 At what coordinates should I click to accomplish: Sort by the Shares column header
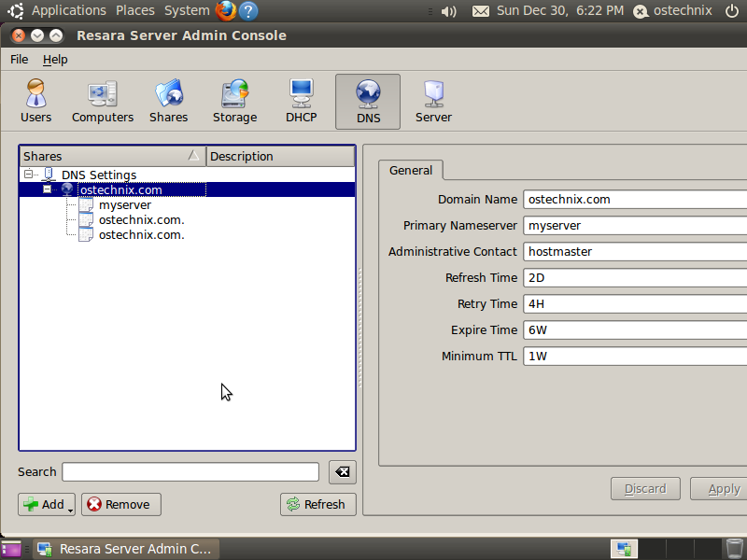[112, 156]
